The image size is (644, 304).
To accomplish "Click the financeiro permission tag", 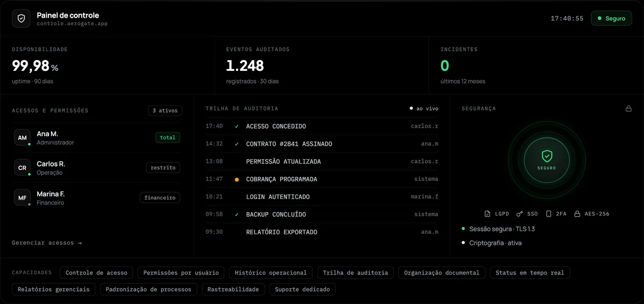I will pyautogui.click(x=160, y=198).
